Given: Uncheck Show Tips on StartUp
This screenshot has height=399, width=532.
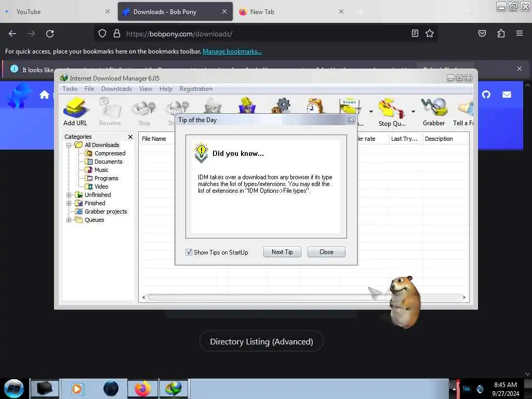Looking at the screenshot, I should pos(189,252).
